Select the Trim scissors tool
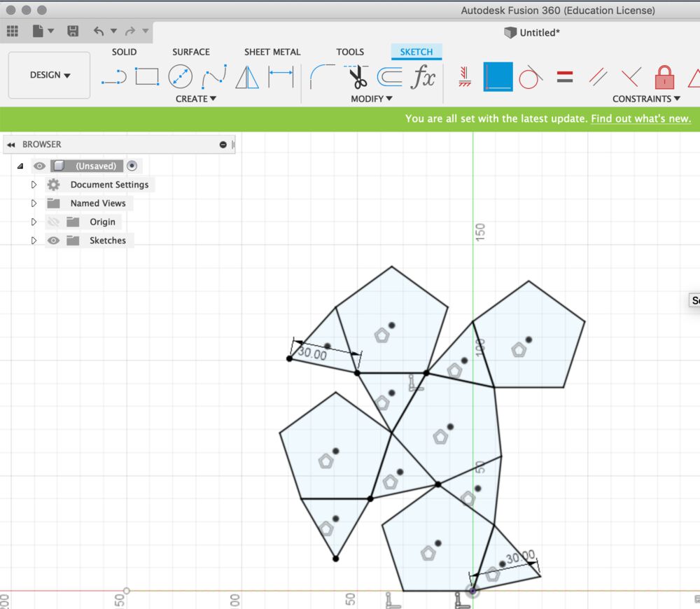This screenshot has width=700, height=609. click(357, 77)
